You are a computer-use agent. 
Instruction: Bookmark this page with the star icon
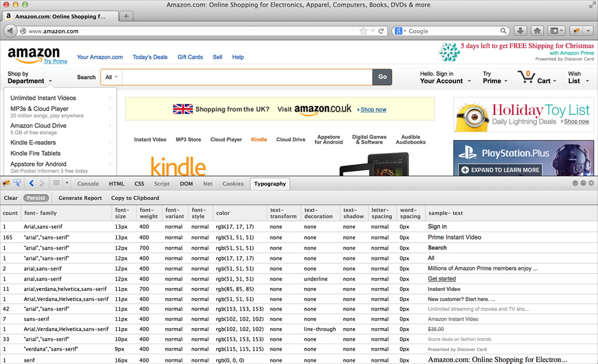click(x=363, y=31)
